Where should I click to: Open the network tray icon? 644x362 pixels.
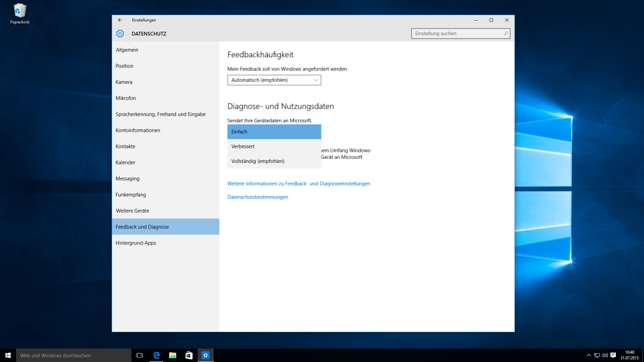tap(597, 355)
